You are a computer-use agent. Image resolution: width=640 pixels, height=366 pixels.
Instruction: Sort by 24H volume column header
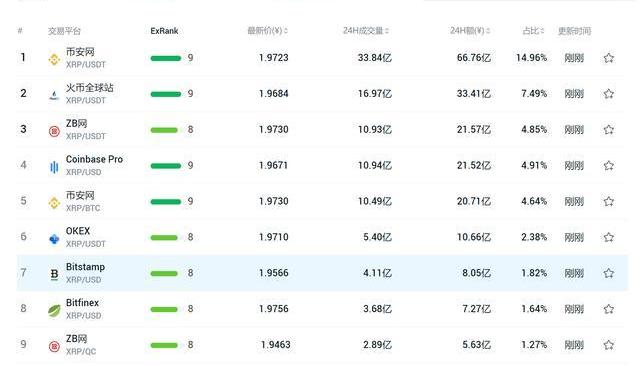pyautogui.click(x=366, y=31)
